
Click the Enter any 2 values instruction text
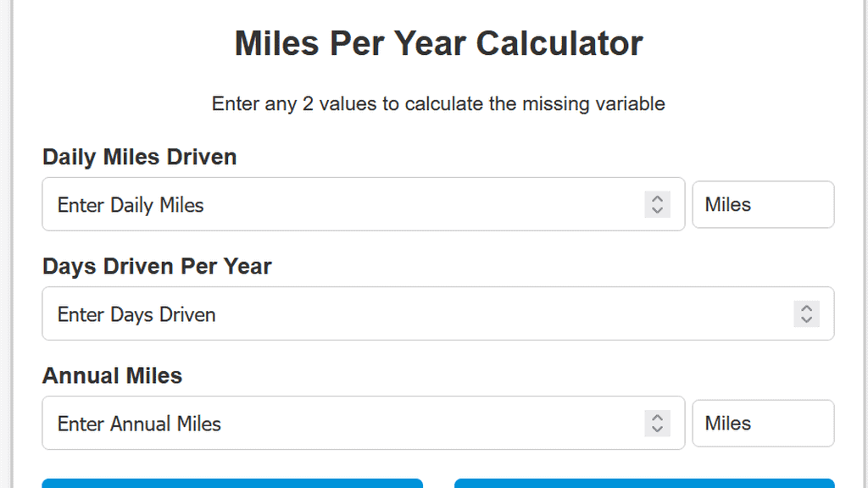(438, 103)
